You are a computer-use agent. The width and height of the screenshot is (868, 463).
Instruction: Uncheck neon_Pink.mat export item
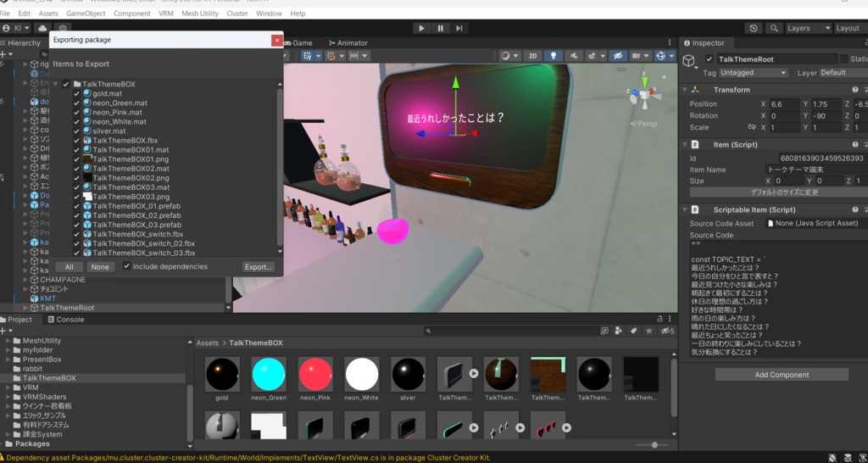click(77, 113)
